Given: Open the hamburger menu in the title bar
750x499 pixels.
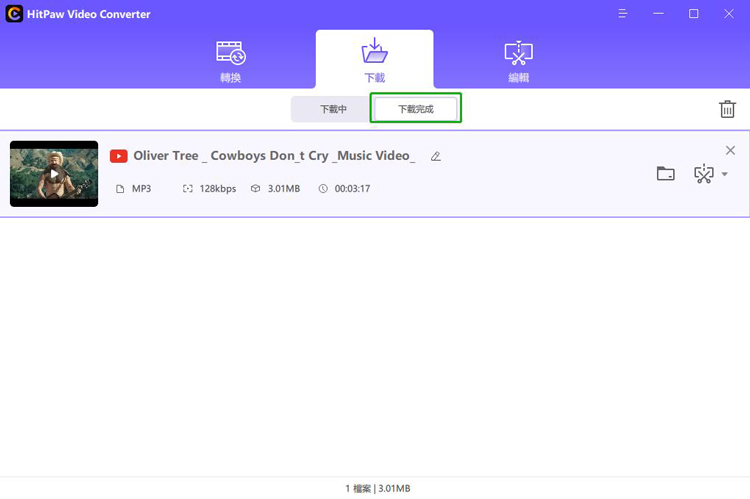Looking at the screenshot, I should coord(623,13).
